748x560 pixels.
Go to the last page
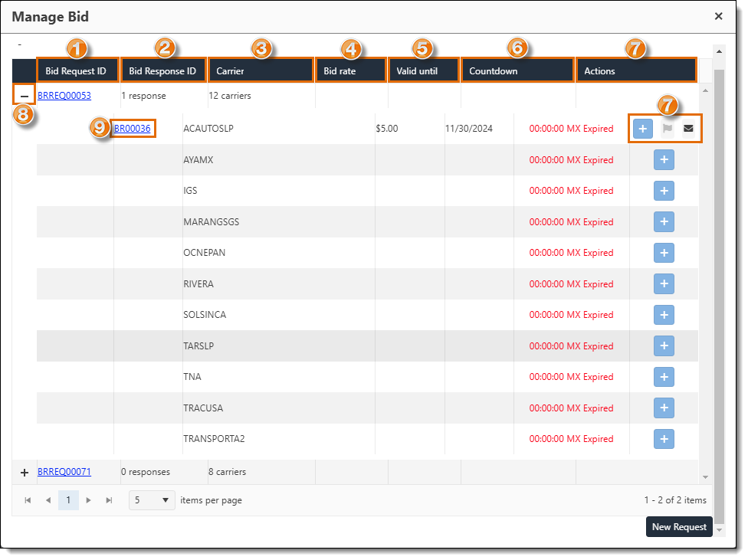pyautogui.click(x=109, y=500)
